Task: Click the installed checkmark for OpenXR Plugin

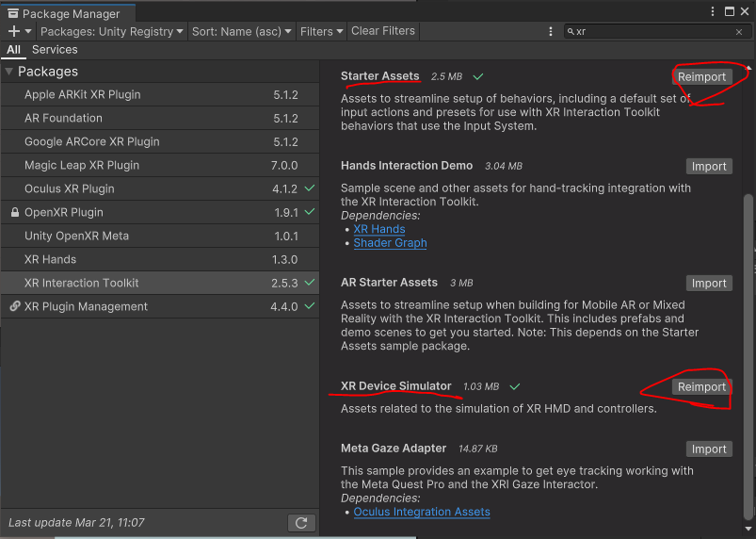Action: tap(310, 211)
